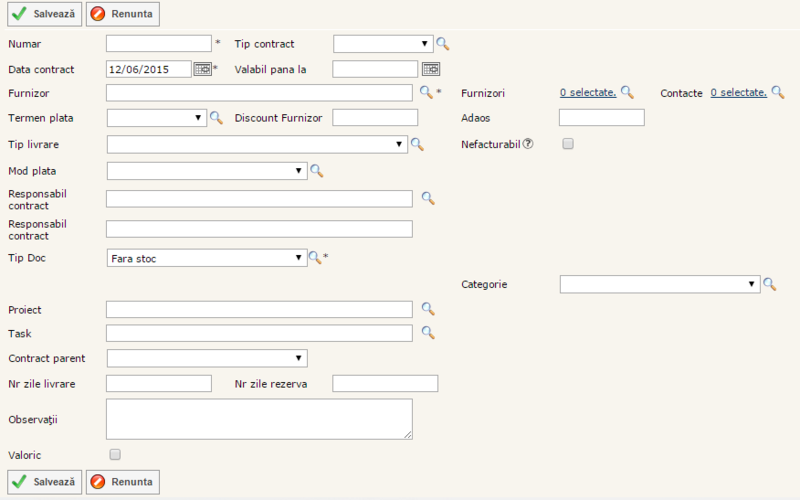Open the Contract parent dropdown

pyautogui.click(x=206, y=358)
